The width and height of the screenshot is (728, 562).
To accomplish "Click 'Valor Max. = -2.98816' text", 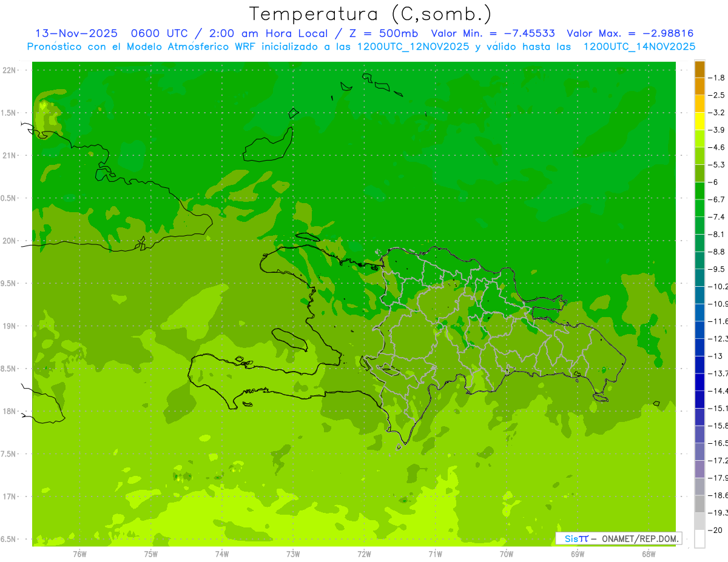I will (x=629, y=33).
